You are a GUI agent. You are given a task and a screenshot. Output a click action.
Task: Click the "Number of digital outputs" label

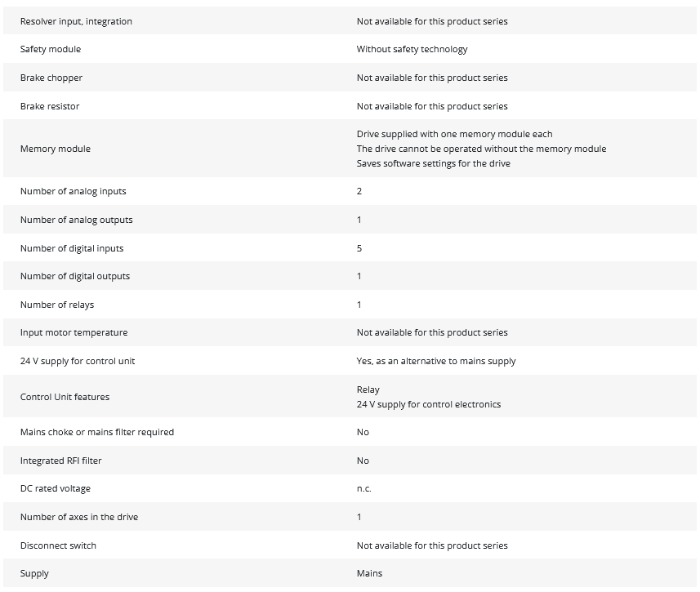(75, 276)
